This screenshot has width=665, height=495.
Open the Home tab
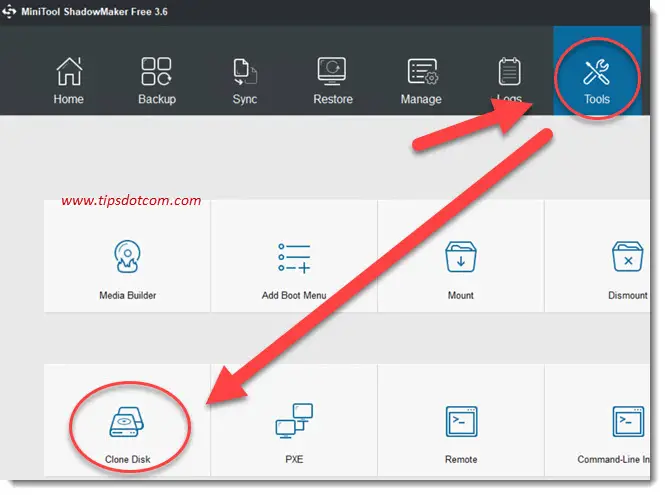[x=69, y=80]
